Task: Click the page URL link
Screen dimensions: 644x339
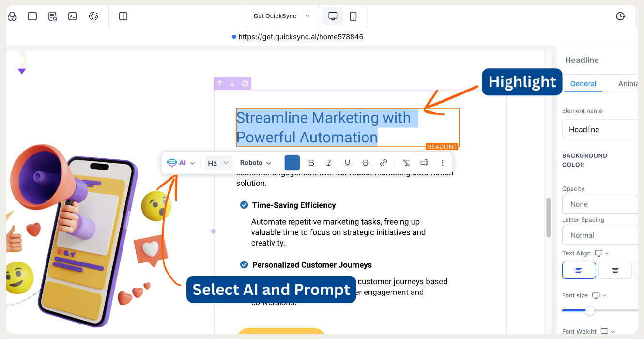Action: (301, 37)
